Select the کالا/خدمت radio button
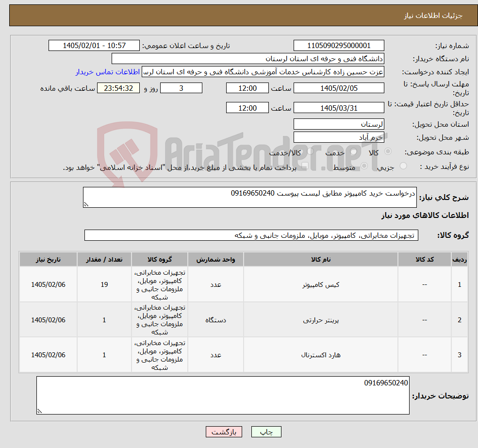Viewport: 478px width, 448px height. coord(310,151)
